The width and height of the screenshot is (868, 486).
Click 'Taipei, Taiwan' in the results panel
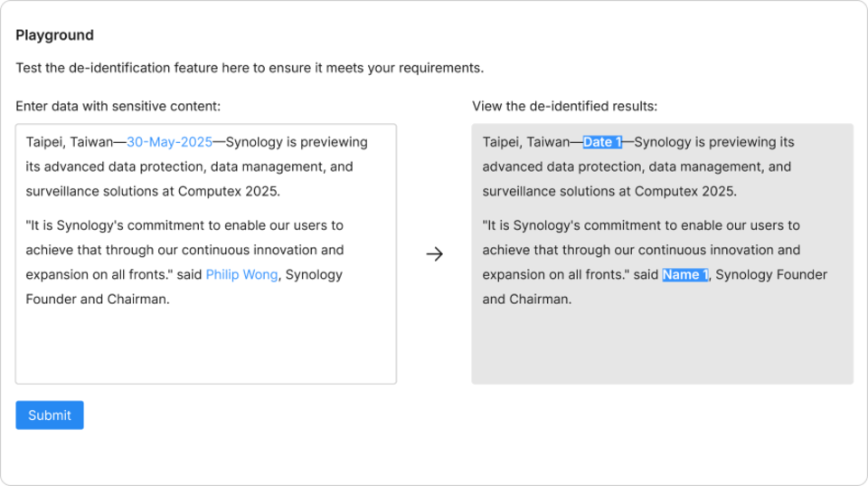(x=526, y=142)
